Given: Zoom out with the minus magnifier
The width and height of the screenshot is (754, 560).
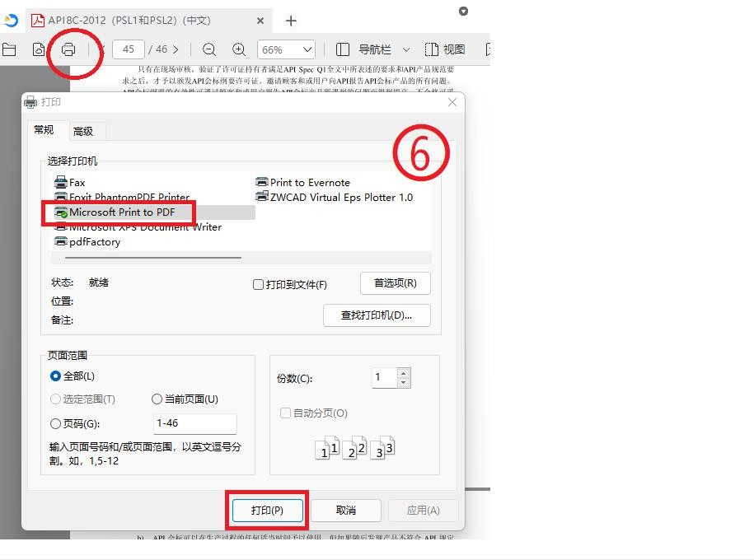Looking at the screenshot, I should [x=209, y=49].
